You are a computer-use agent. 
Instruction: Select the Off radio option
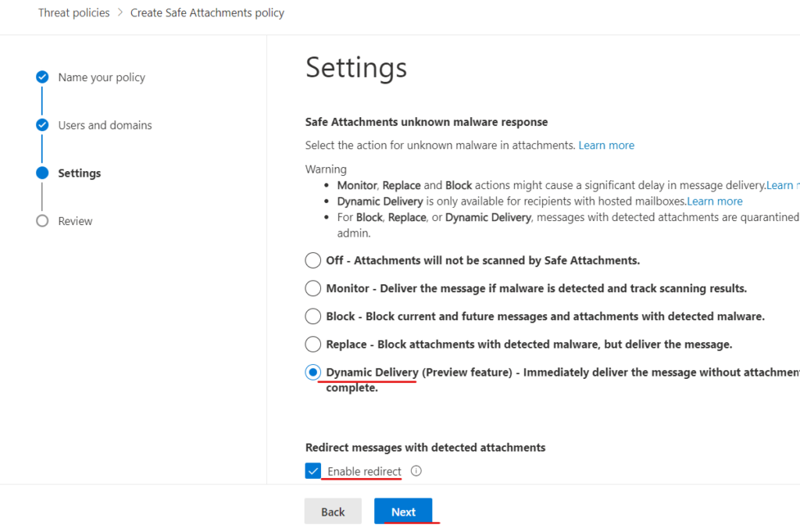[x=312, y=260]
